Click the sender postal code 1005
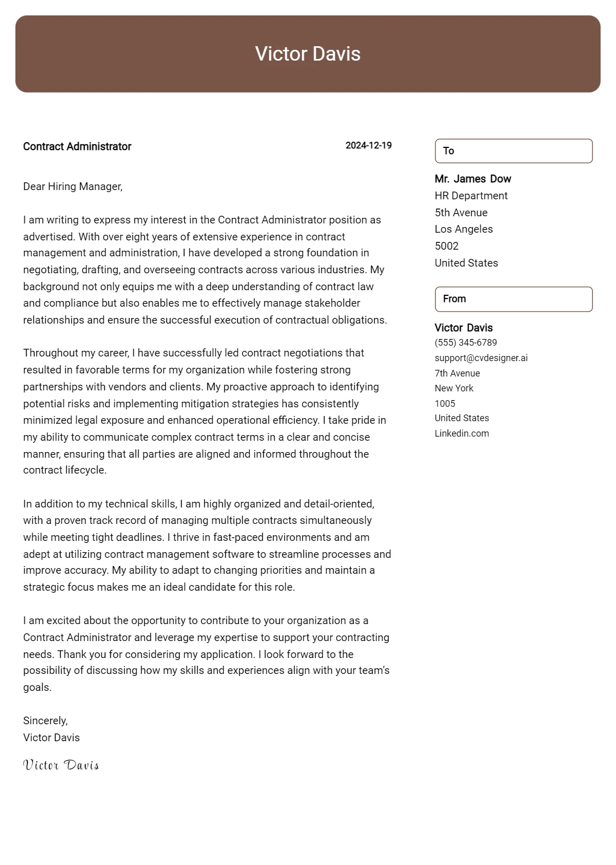 click(445, 404)
